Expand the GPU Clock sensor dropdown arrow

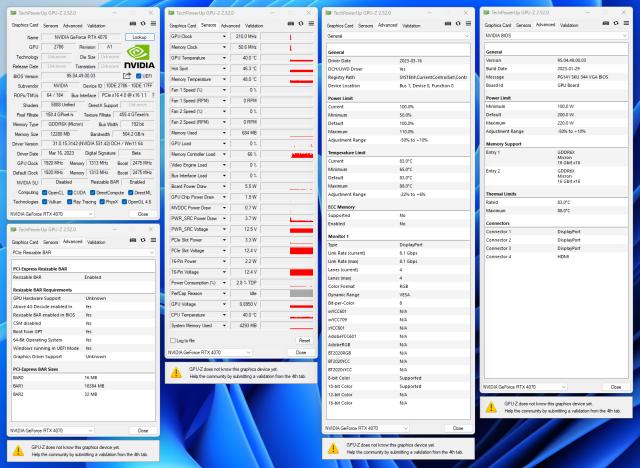224,36
